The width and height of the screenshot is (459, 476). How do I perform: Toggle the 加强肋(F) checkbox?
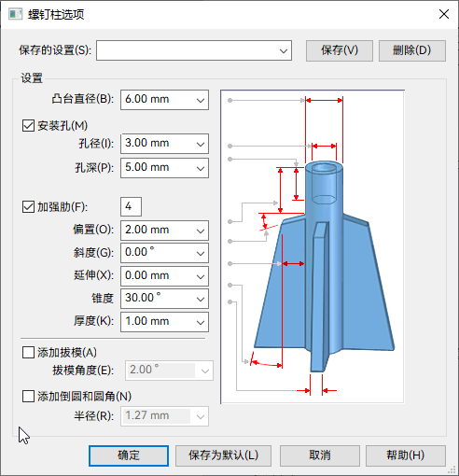[x=28, y=206]
